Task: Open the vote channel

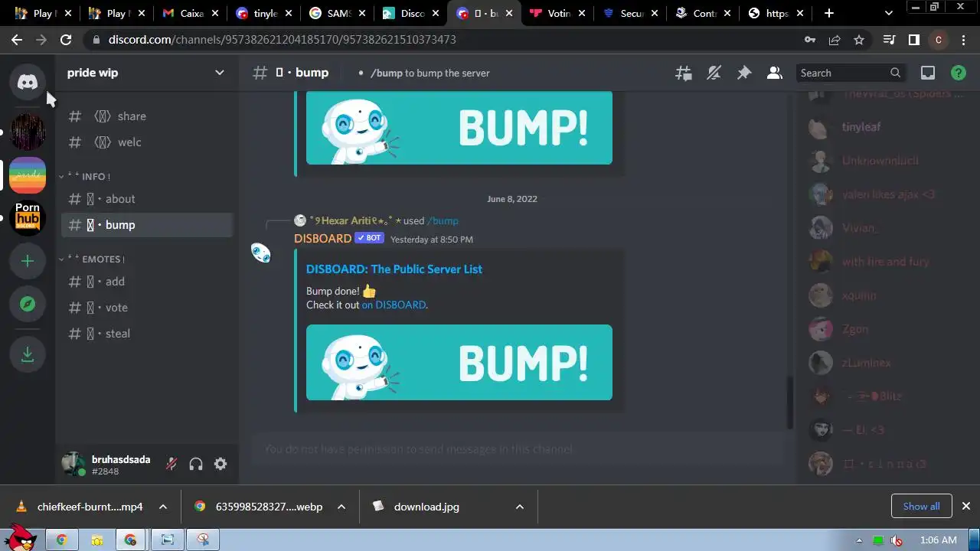Action: click(147, 308)
